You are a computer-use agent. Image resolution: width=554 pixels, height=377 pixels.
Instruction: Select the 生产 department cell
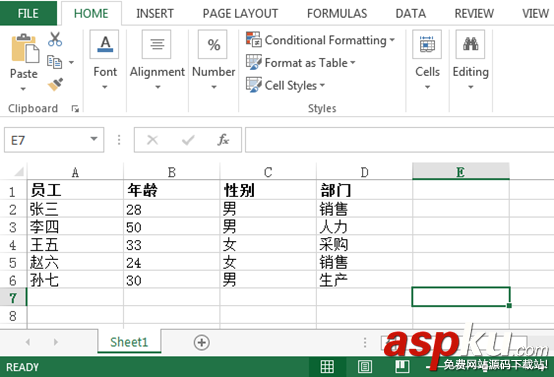click(364, 280)
